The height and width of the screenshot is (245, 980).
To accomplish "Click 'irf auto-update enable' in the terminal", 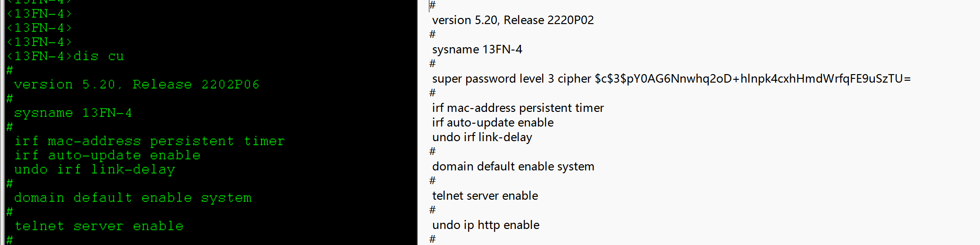I will point(107,155).
